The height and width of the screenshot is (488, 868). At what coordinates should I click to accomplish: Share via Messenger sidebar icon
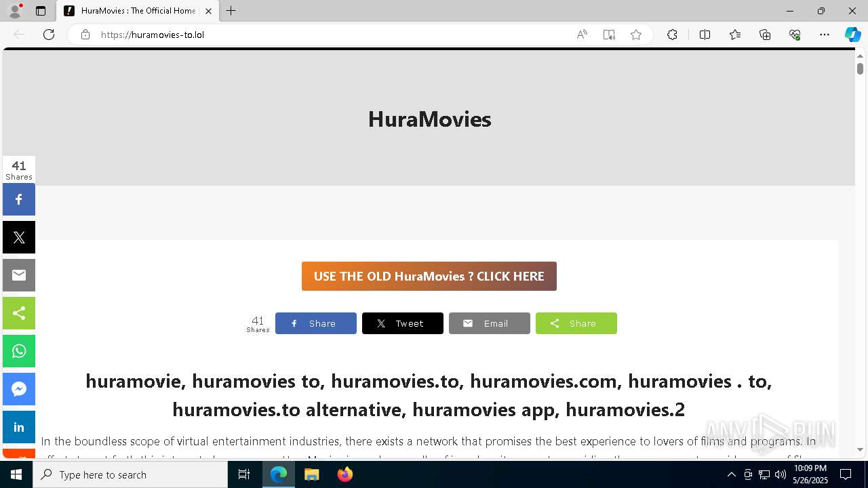pos(19,389)
